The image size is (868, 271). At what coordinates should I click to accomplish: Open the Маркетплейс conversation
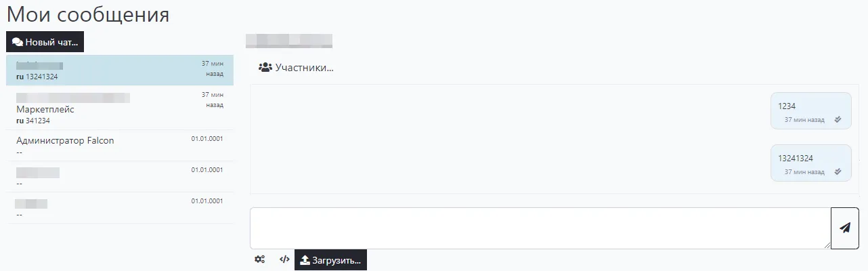pos(120,108)
